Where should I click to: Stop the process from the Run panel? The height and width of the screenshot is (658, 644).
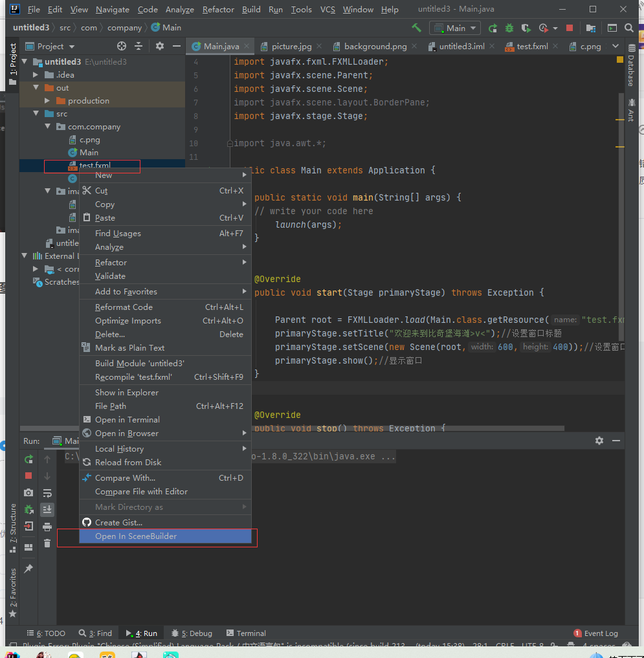(28, 475)
